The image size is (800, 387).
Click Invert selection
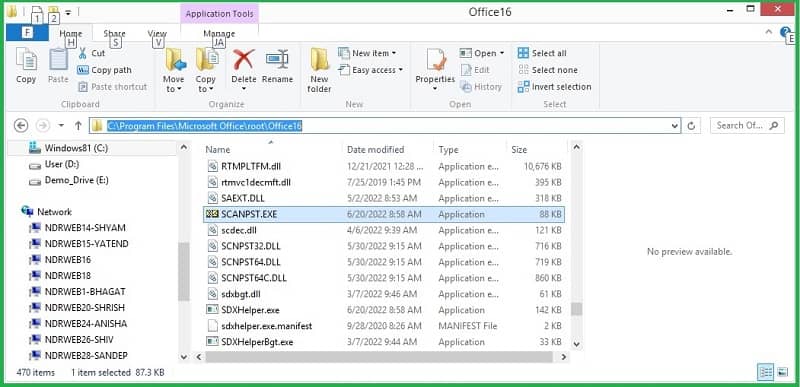tap(554, 87)
